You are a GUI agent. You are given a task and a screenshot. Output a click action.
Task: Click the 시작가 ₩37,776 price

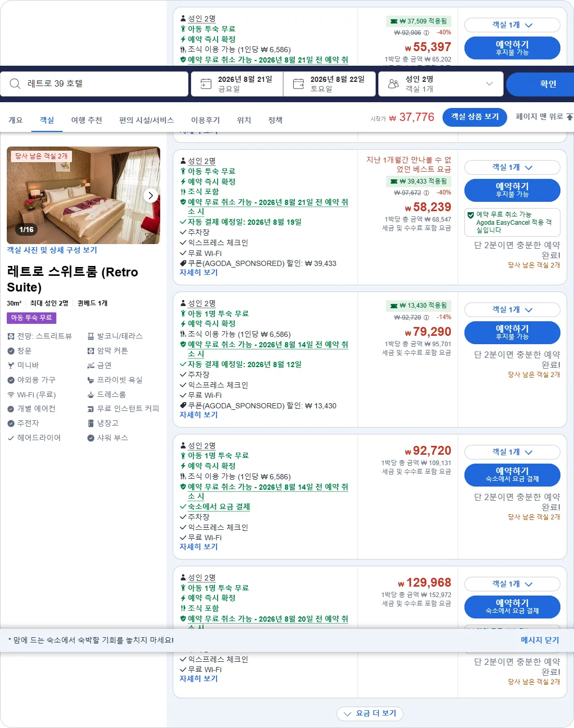402,117
